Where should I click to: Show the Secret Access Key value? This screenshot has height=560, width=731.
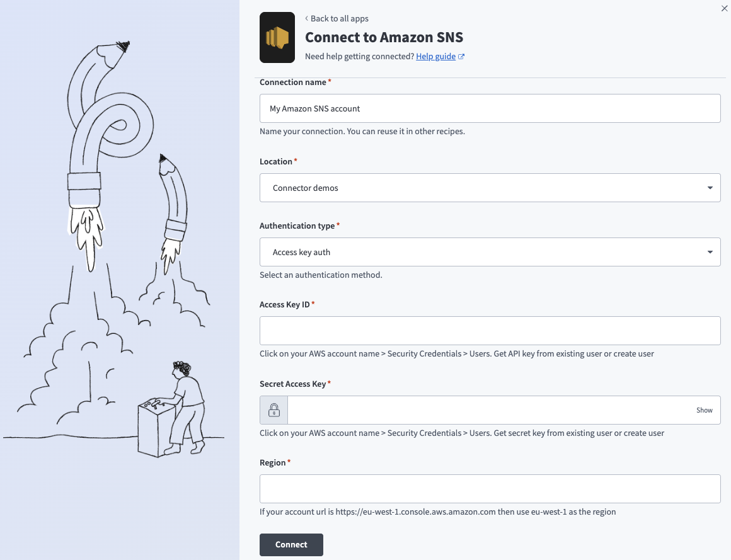click(x=704, y=410)
